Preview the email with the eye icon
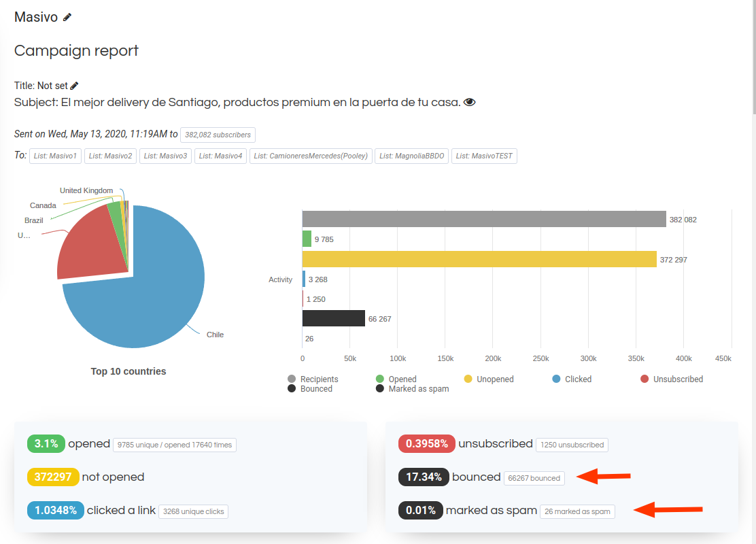The width and height of the screenshot is (756, 544). pyautogui.click(x=469, y=102)
